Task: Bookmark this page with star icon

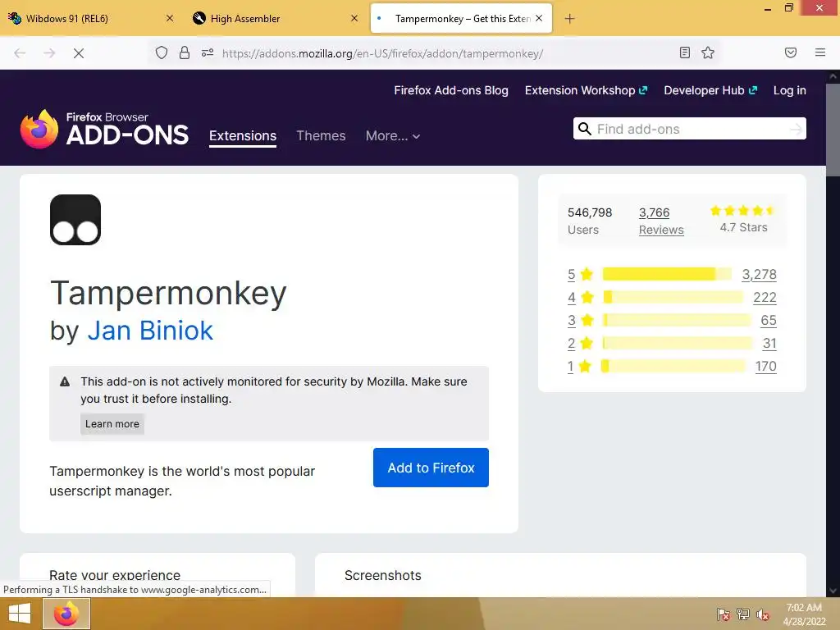Action: point(708,52)
